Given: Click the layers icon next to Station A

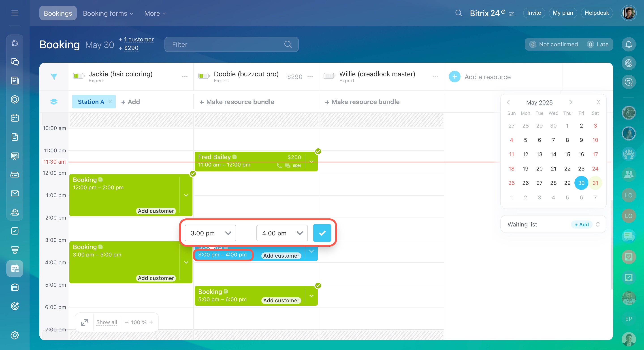Looking at the screenshot, I should point(54,102).
